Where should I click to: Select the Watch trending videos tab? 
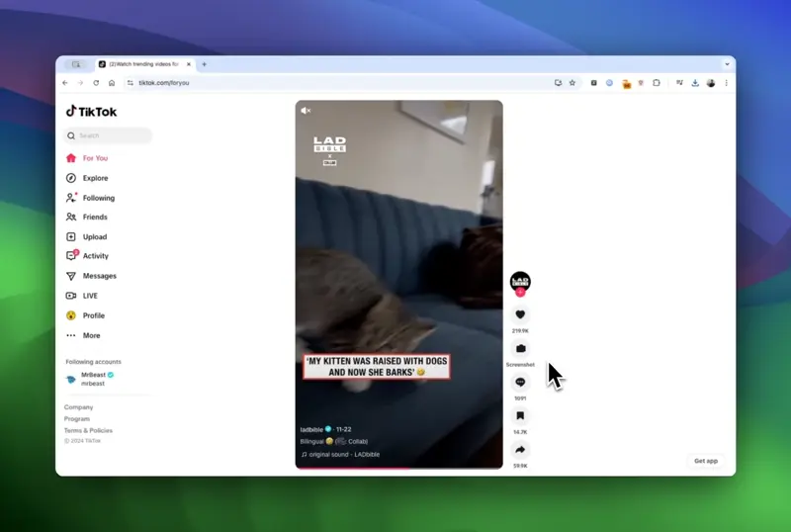pyautogui.click(x=145, y=64)
